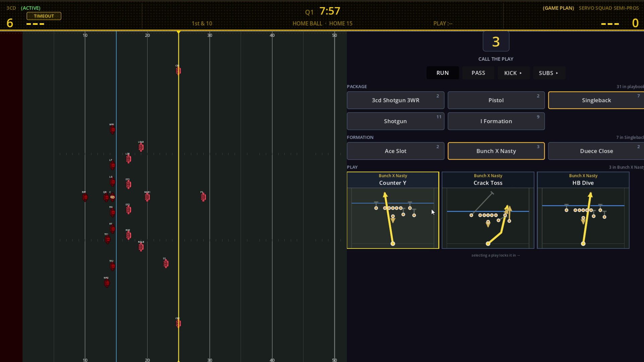Image resolution: width=644 pixels, height=362 pixels.
Task: Click the play clock countdown box showing 3
Action: point(496,42)
